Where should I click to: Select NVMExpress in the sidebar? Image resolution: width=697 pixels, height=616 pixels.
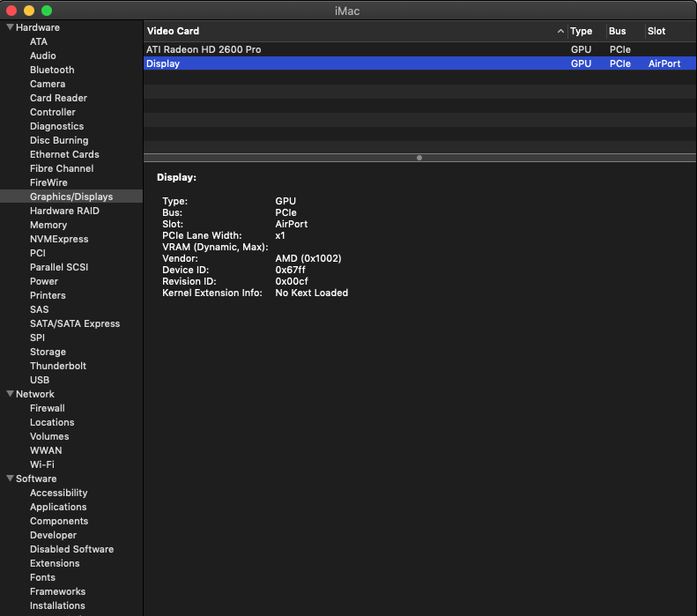click(59, 239)
